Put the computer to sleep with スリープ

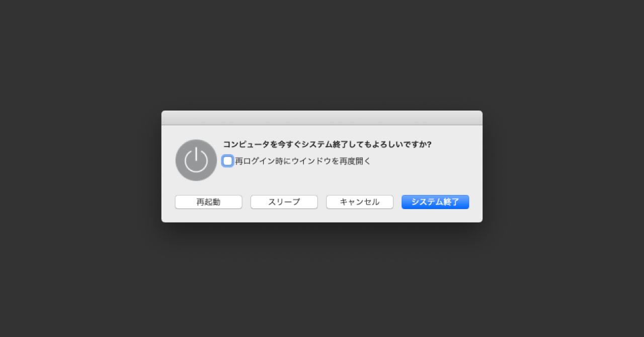284,202
